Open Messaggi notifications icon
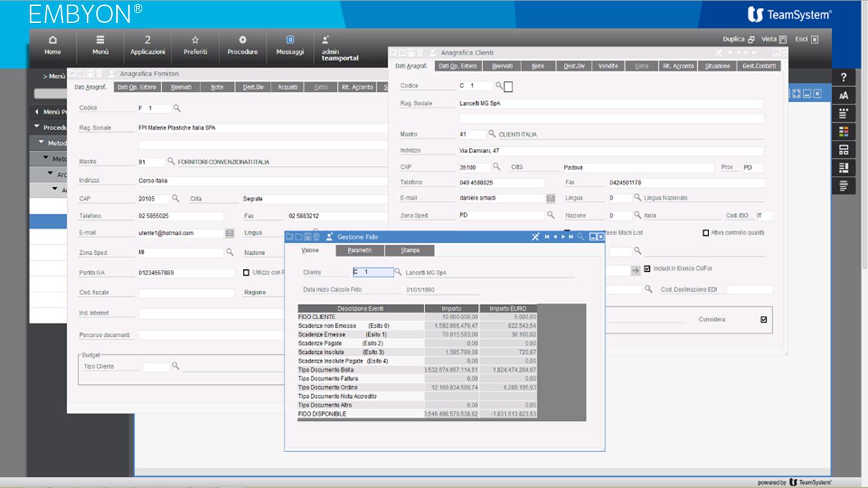Viewport: 868px width, 488px height. 290,45
